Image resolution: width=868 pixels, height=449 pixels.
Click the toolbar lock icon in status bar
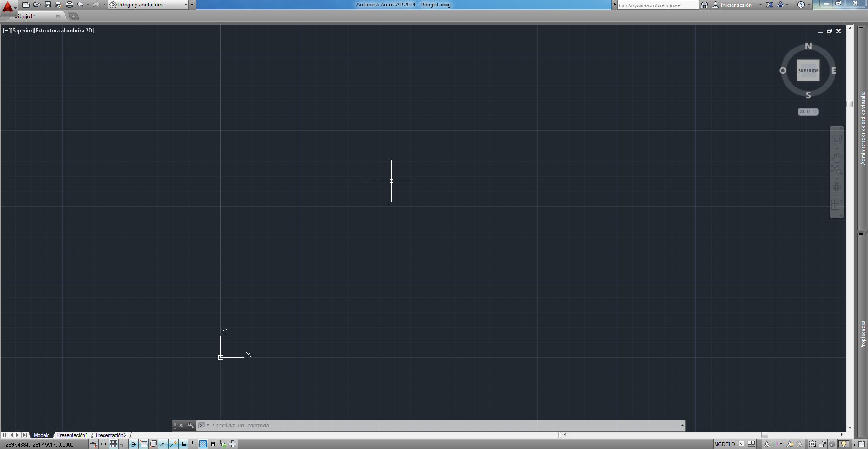click(x=823, y=444)
